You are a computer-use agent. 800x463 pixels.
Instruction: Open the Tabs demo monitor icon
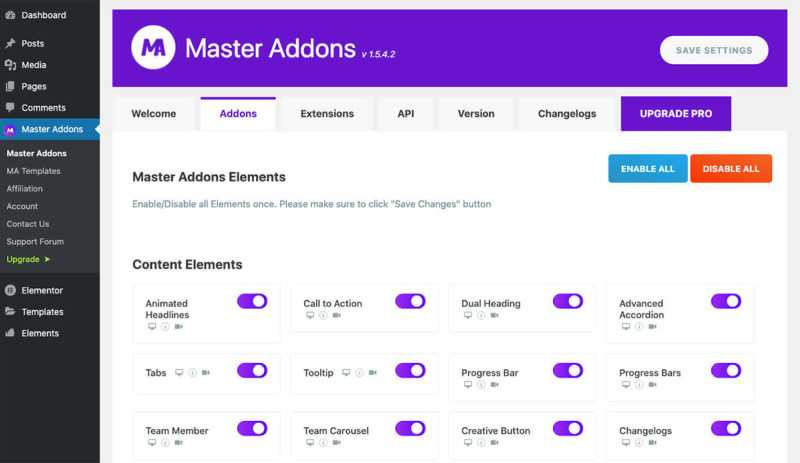(179, 373)
